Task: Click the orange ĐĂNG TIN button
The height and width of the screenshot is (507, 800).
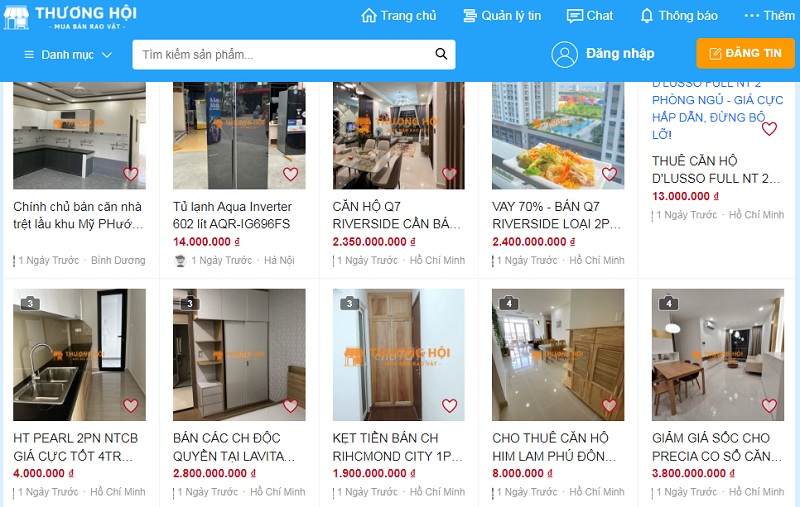Action: point(745,53)
